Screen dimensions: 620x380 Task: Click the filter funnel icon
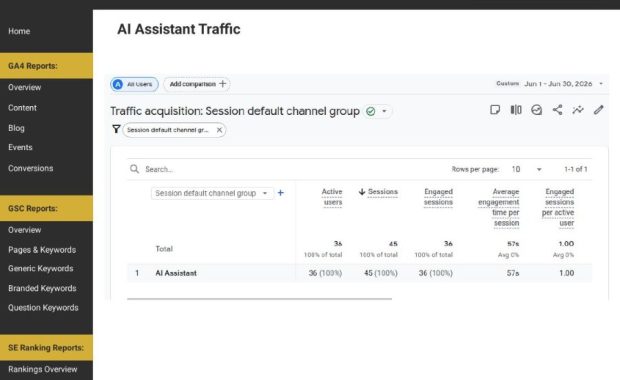tap(116, 129)
